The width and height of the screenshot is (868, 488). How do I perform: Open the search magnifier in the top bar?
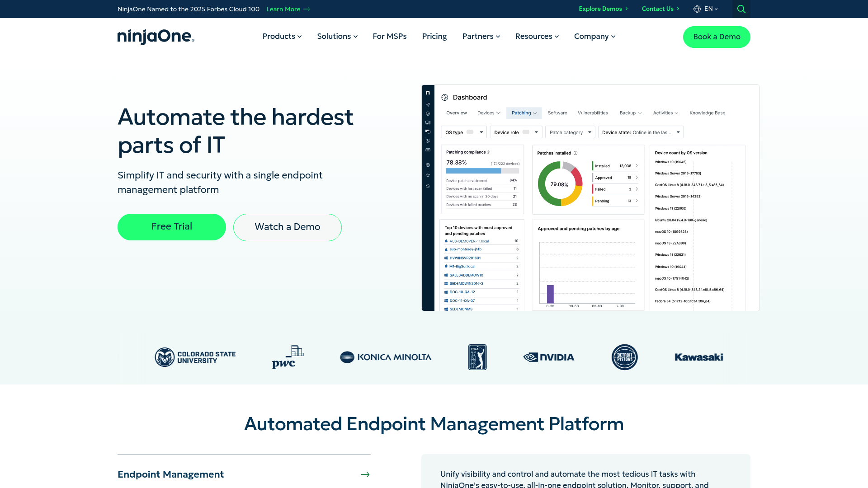[741, 9]
